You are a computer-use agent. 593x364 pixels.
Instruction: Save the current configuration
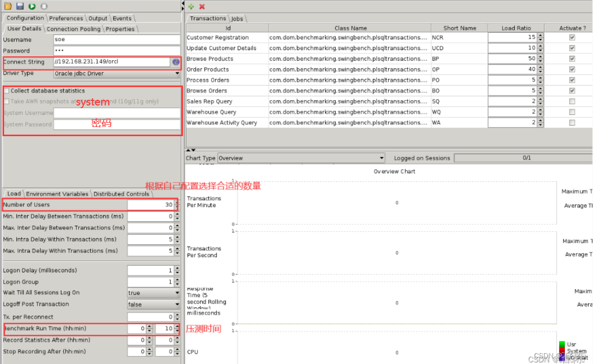tap(19, 6)
